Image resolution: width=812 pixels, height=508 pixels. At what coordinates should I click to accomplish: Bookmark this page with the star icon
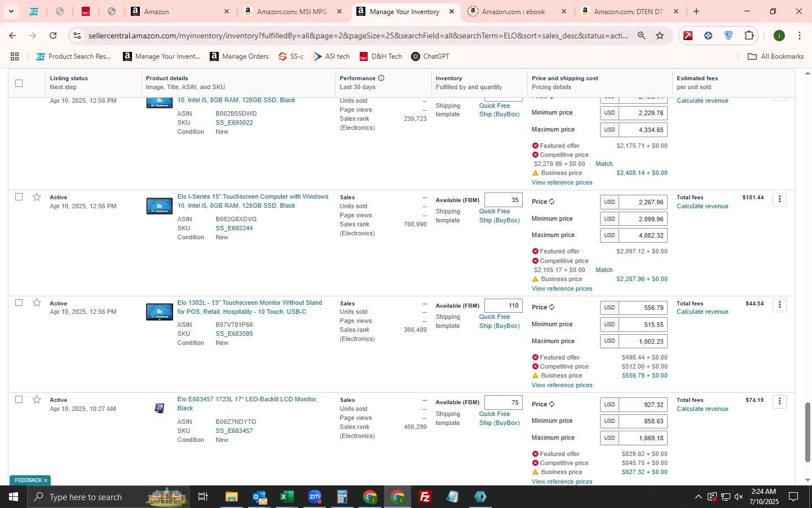coord(660,36)
